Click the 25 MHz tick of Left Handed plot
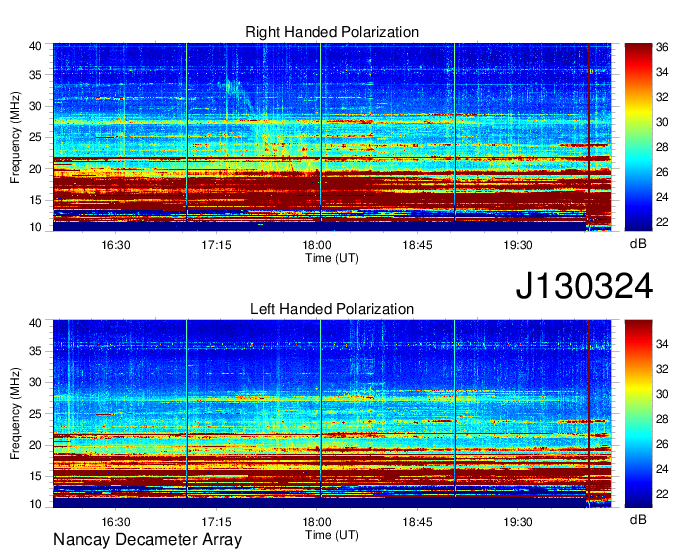Image resolution: width=680 pixels, height=552 pixels. click(x=35, y=414)
